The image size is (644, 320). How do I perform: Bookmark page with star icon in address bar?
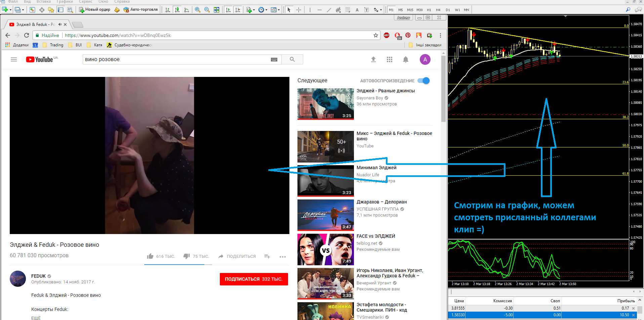coord(376,35)
